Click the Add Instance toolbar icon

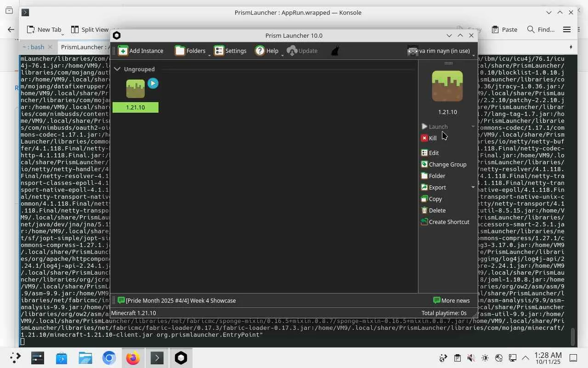[x=123, y=51]
